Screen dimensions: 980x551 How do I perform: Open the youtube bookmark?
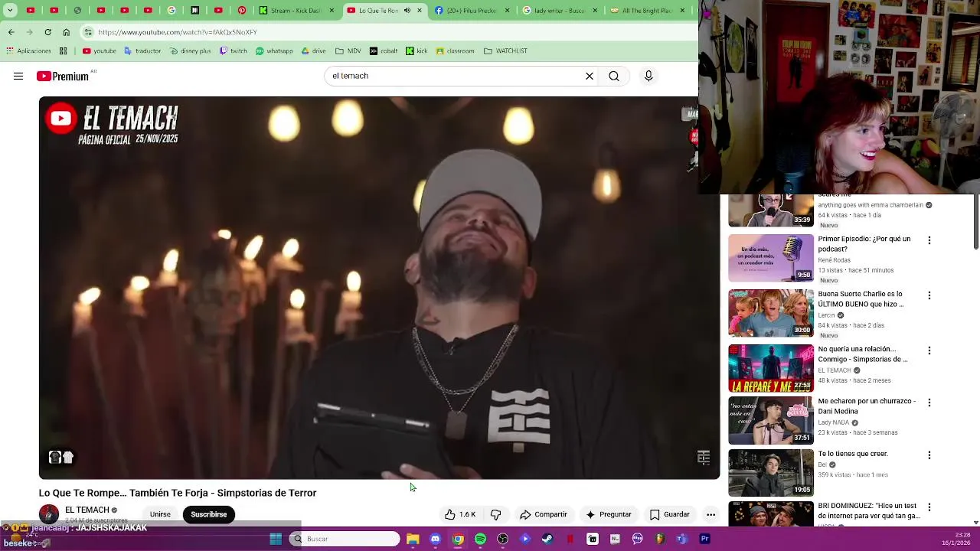click(100, 51)
